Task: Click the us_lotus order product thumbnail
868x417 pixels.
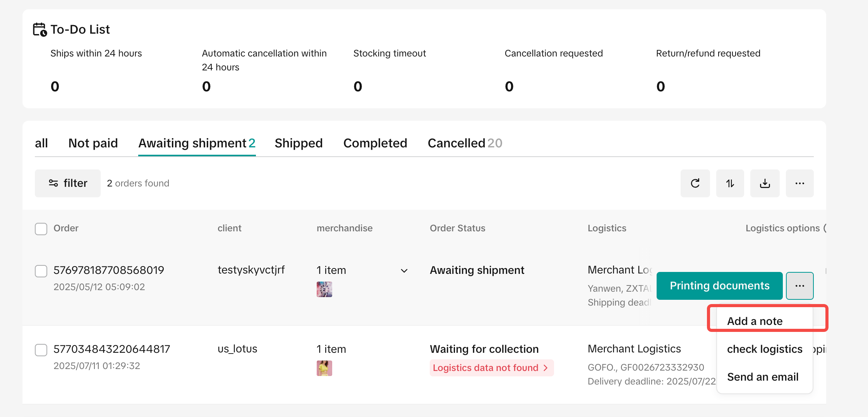Action: click(324, 368)
